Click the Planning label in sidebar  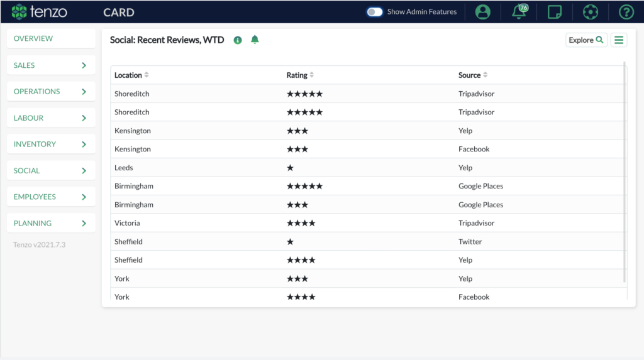pos(33,223)
